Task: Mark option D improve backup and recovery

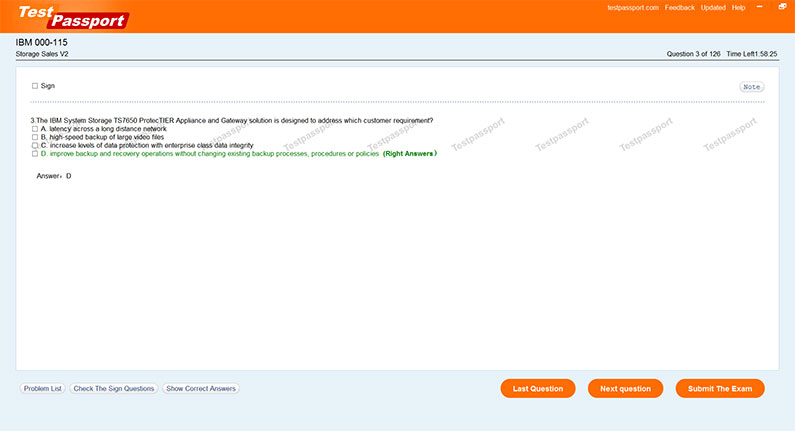Action: pyautogui.click(x=35, y=154)
